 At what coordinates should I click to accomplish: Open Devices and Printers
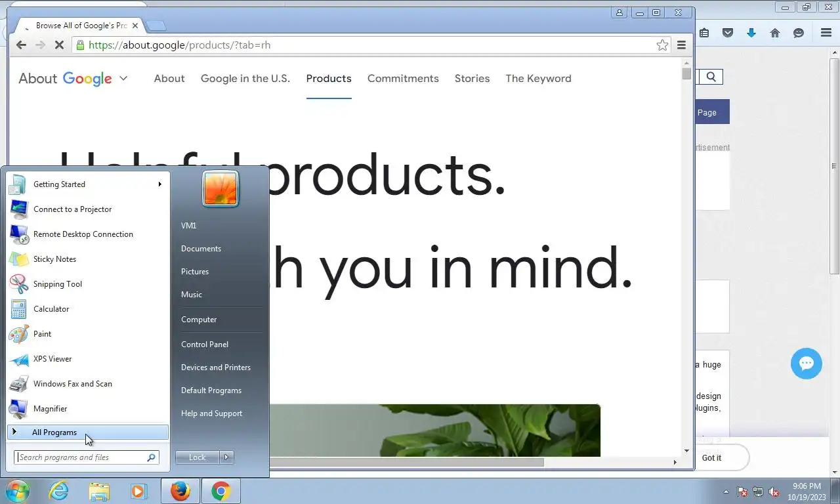point(216,367)
